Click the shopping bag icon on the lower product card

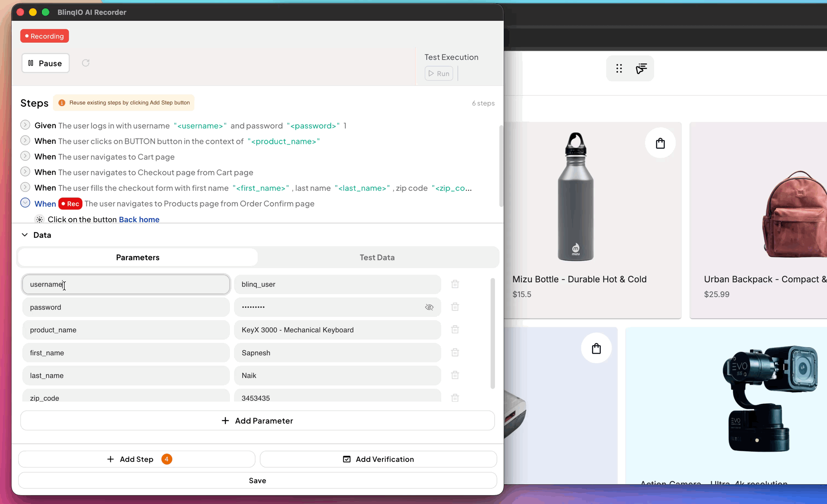596,348
